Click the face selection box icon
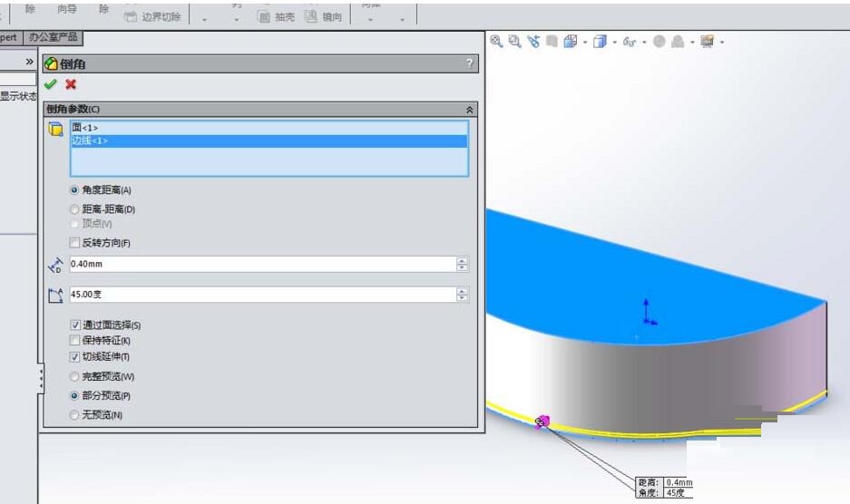This screenshot has height=504, width=850. (56, 130)
